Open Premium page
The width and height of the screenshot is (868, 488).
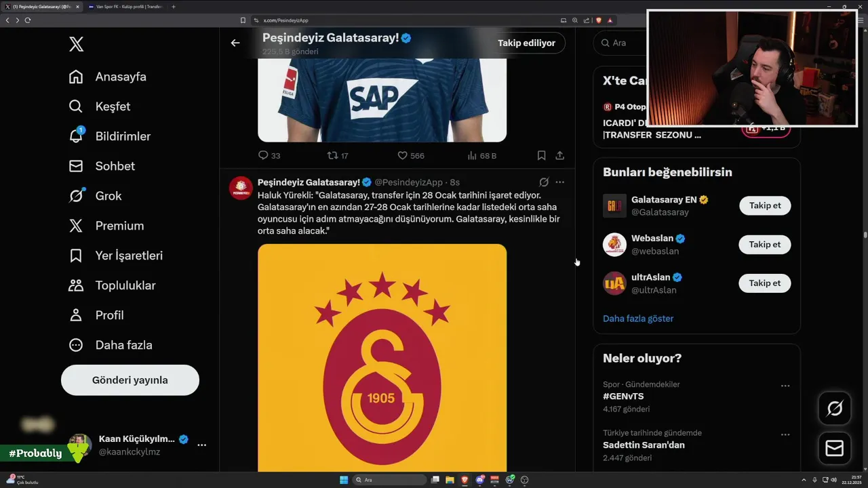(106, 226)
